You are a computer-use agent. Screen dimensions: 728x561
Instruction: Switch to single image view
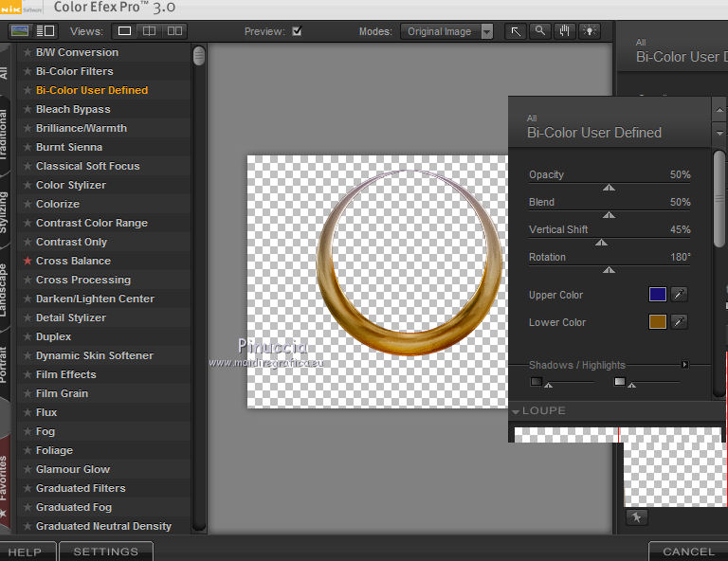[x=124, y=31]
